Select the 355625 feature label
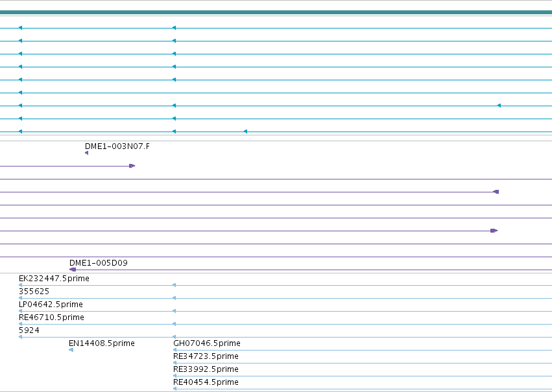This screenshot has height=392, width=552. 34,292
